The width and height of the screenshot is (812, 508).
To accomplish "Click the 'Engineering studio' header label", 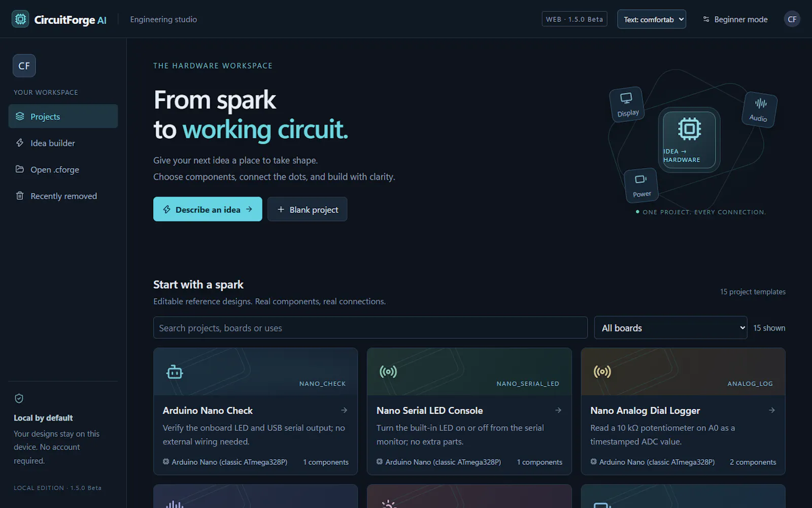I will [163, 19].
